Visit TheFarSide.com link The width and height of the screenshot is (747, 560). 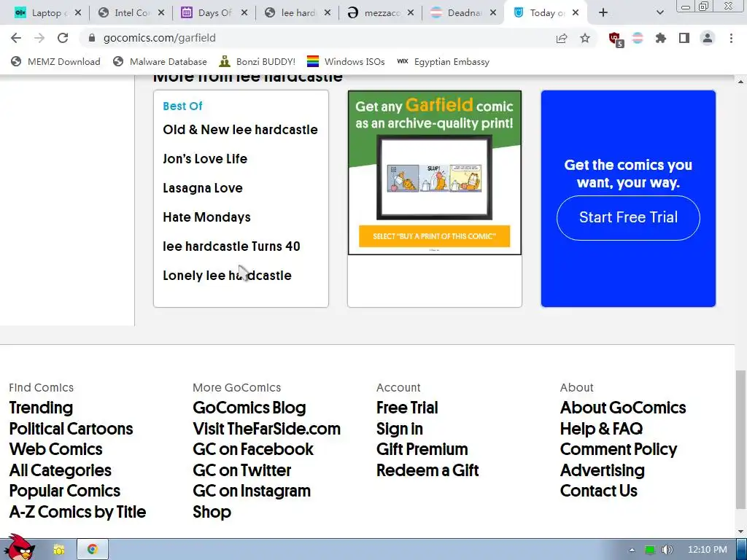click(267, 429)
